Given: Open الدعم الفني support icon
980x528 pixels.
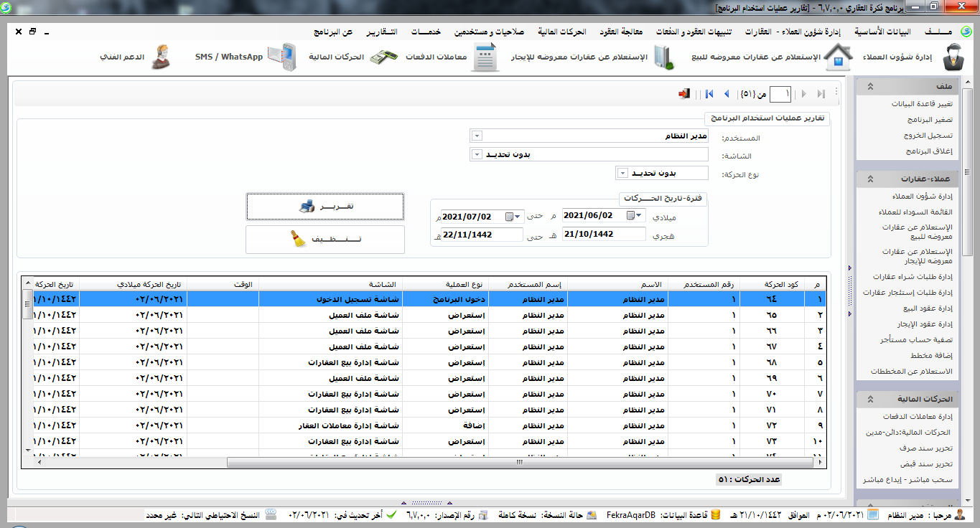Looking at the screenshot, I should pos(161,57).
